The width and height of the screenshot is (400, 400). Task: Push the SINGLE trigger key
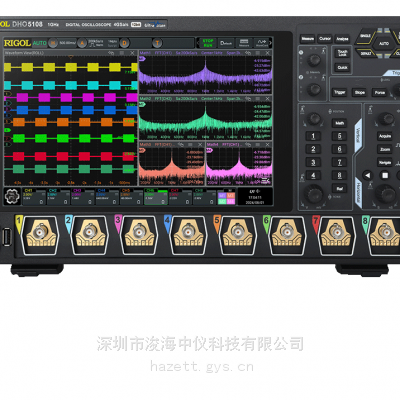pos(365,36)
